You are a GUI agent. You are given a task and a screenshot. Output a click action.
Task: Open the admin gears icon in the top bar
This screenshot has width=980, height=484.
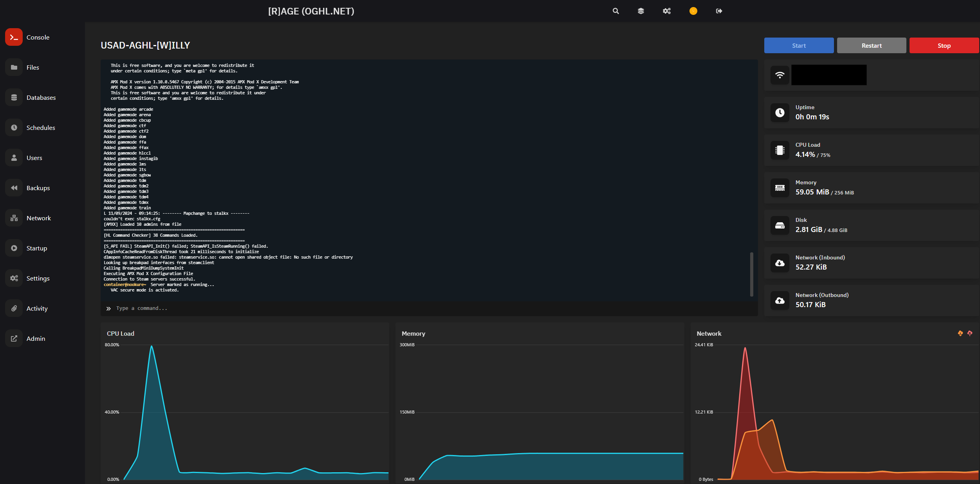click(666, 11)
